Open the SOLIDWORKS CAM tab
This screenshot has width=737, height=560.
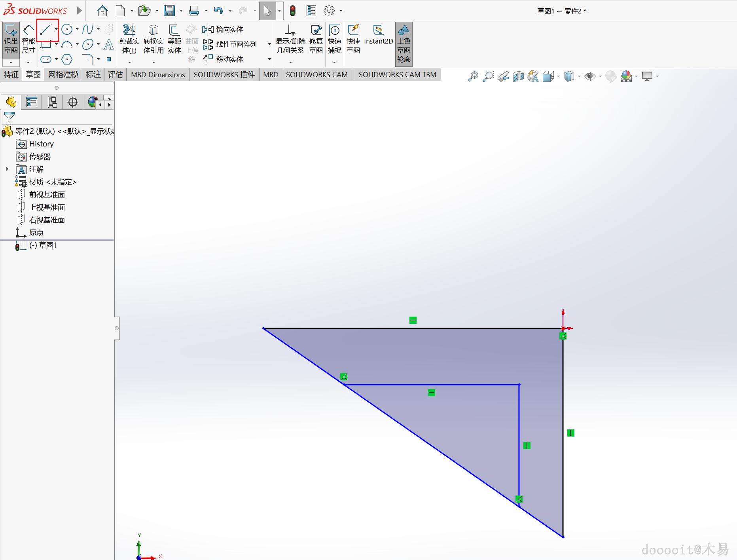click(x=316, y=74)
